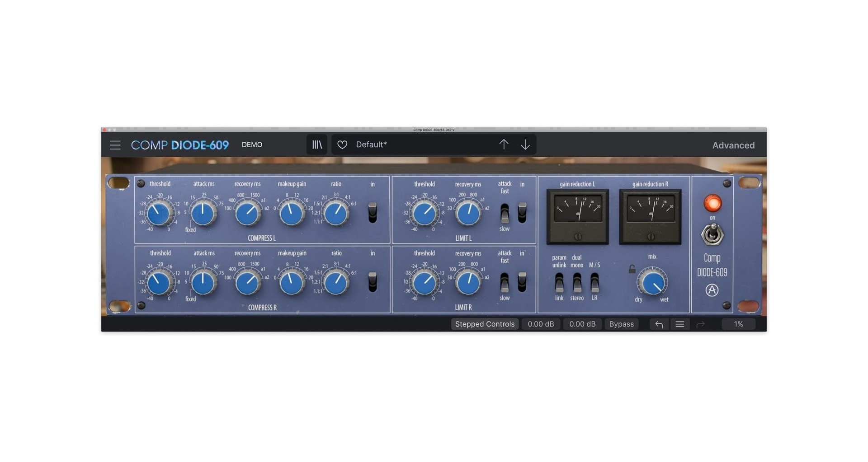Click the LIMIT R recovery ms knob

(468, 283)
